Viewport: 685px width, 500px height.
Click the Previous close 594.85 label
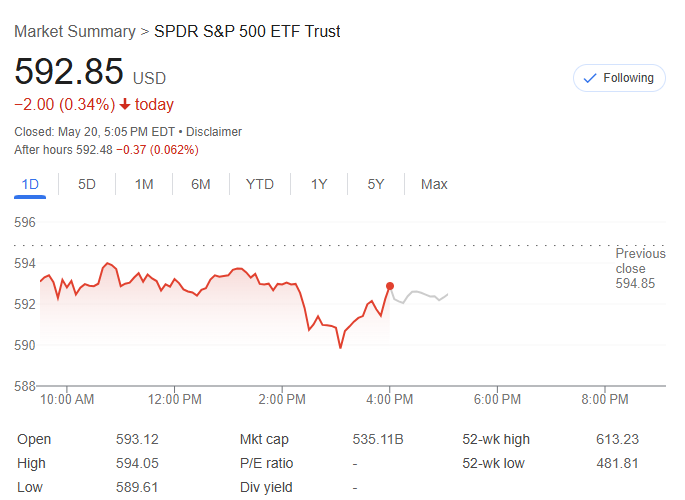(x=635, y=268)
